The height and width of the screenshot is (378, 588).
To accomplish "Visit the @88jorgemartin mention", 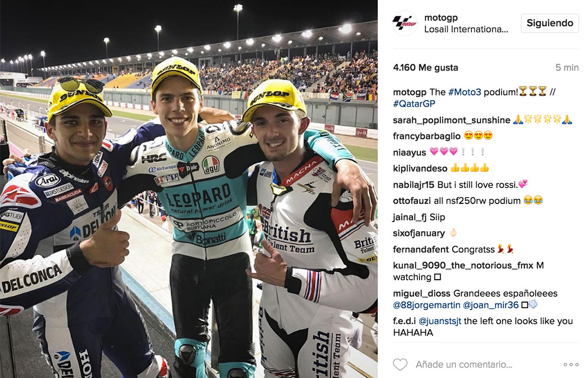I will coord(427,305).
